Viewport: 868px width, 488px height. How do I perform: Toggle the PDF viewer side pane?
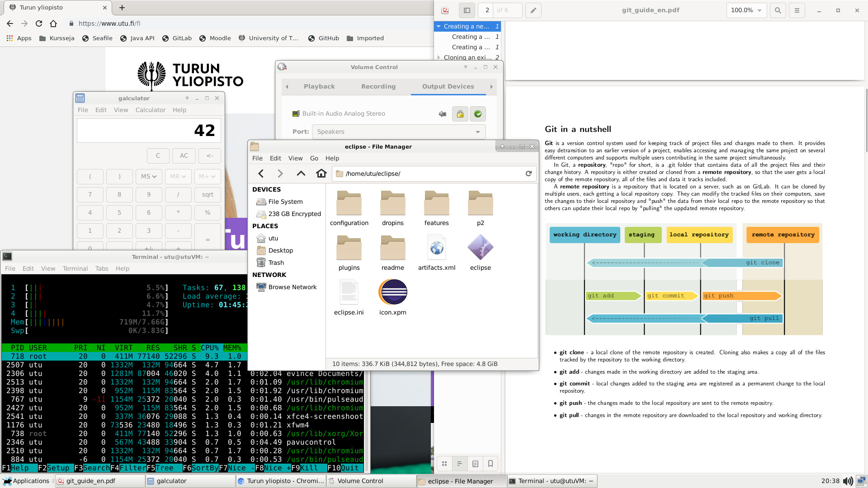pos(467,10)
